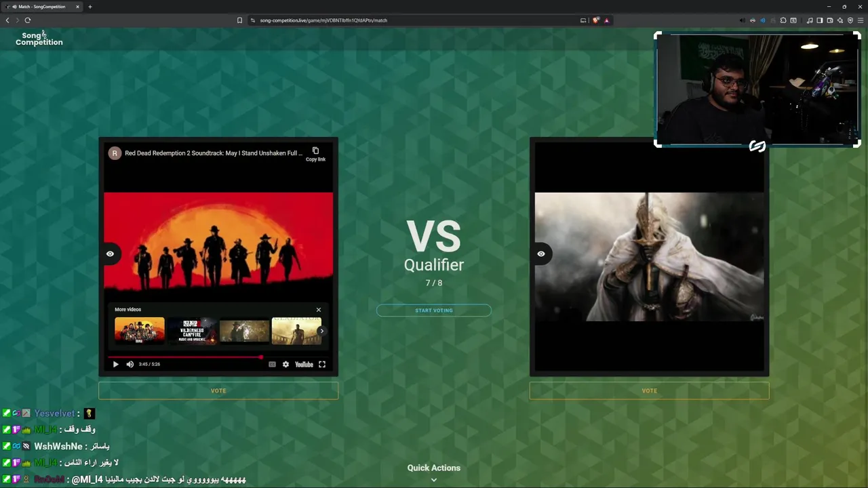This screenshot has width=868, height=488.
Task: Expand Quick Actions chevron
Action: pos(434,480)
